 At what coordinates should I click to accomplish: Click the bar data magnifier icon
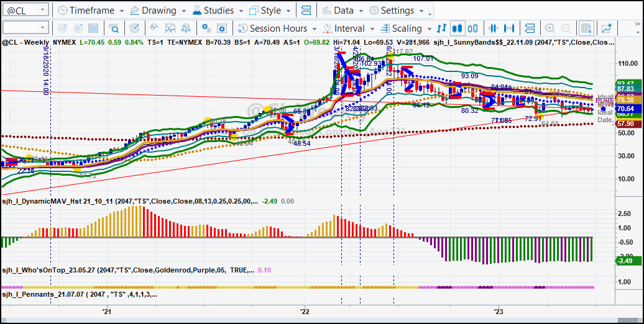tap(113, 29)
